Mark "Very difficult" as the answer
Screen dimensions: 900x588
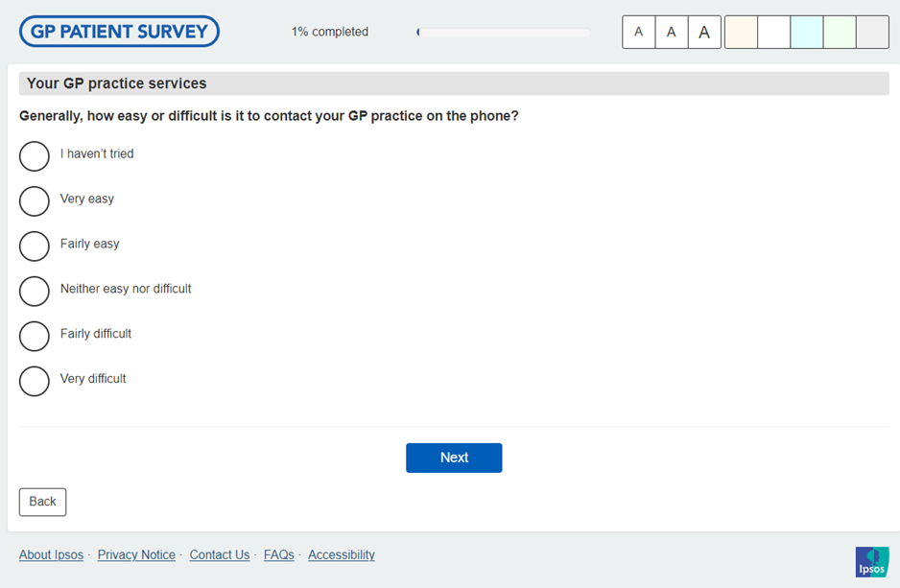coord(35,381)
